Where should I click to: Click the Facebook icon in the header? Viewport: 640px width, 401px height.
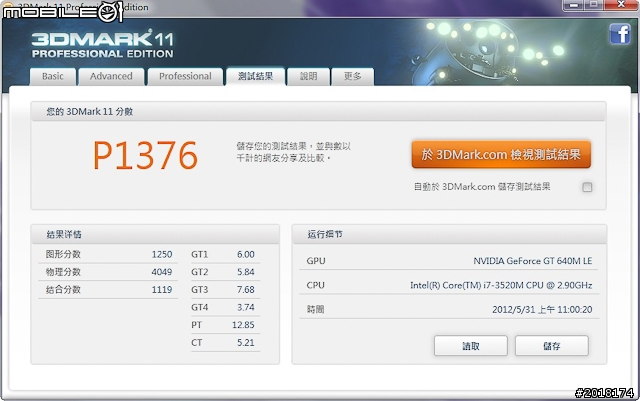619,33
